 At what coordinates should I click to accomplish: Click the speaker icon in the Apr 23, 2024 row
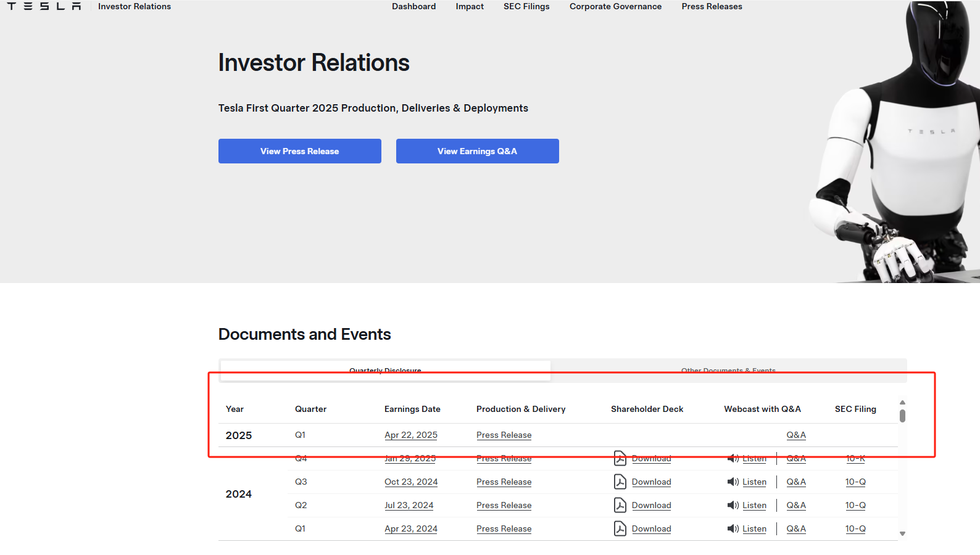[733, 528]
